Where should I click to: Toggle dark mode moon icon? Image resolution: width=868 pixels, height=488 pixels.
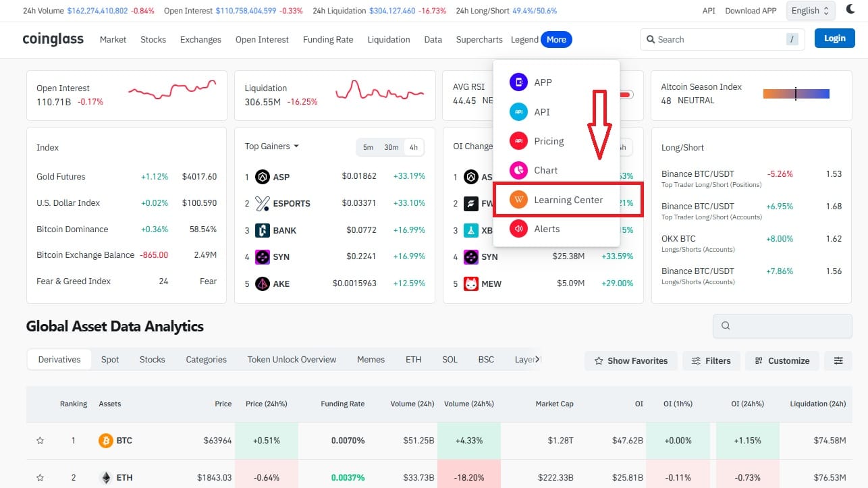click(x=850, y=10)
